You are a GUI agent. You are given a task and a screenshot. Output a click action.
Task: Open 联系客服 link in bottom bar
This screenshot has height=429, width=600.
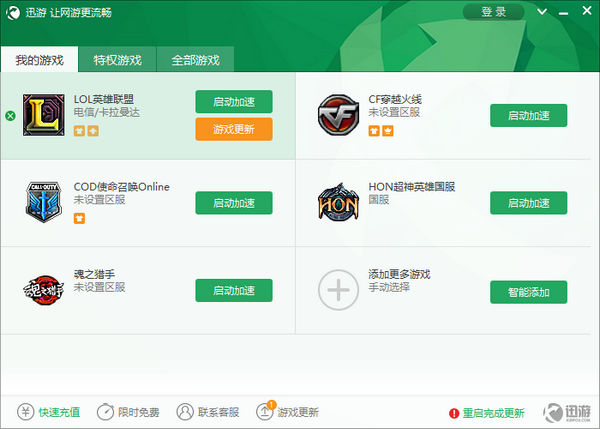[x=218, y=412]
